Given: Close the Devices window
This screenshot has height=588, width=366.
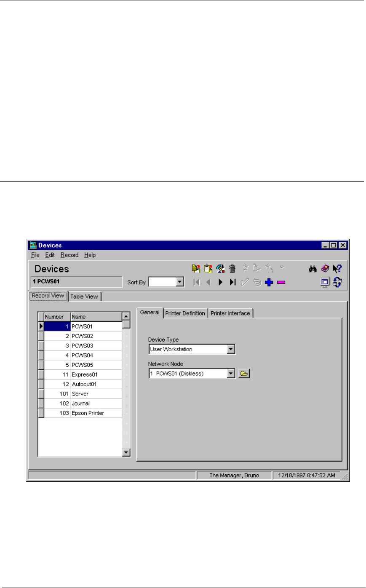Looking at the screenshot, I should click(x=342, y=245).
